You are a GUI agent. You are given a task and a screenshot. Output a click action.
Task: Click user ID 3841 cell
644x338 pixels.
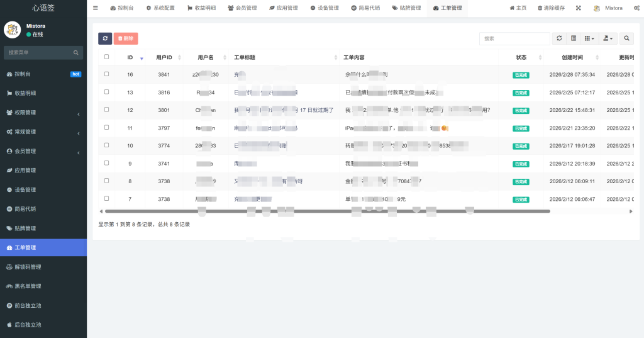(164, 74)
